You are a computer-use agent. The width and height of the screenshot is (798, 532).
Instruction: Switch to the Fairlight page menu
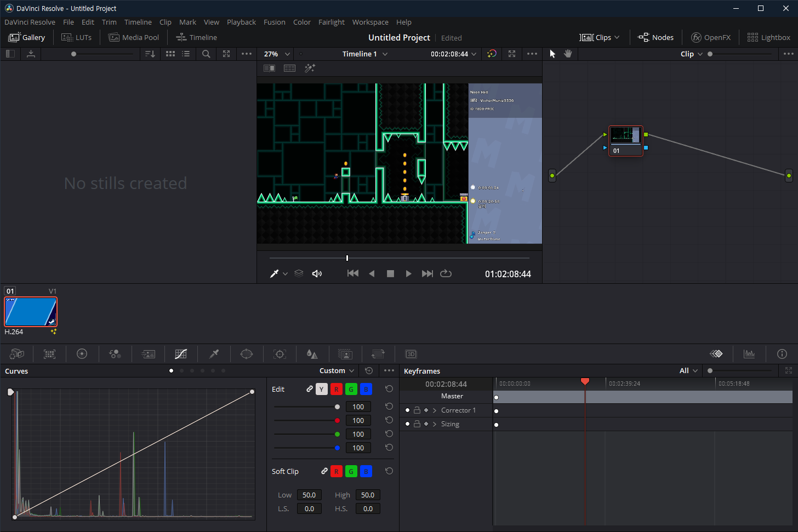tap(332, 22)
